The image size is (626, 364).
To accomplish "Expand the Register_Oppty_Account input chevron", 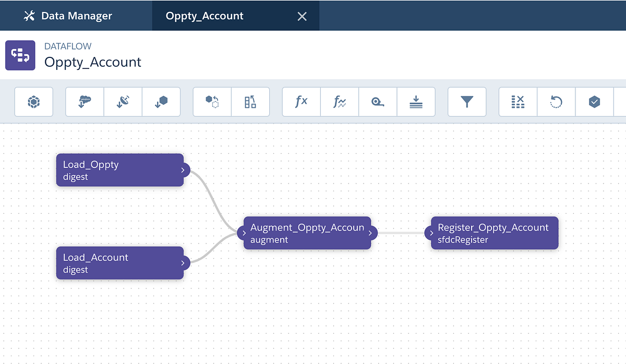I will [431, 233].
